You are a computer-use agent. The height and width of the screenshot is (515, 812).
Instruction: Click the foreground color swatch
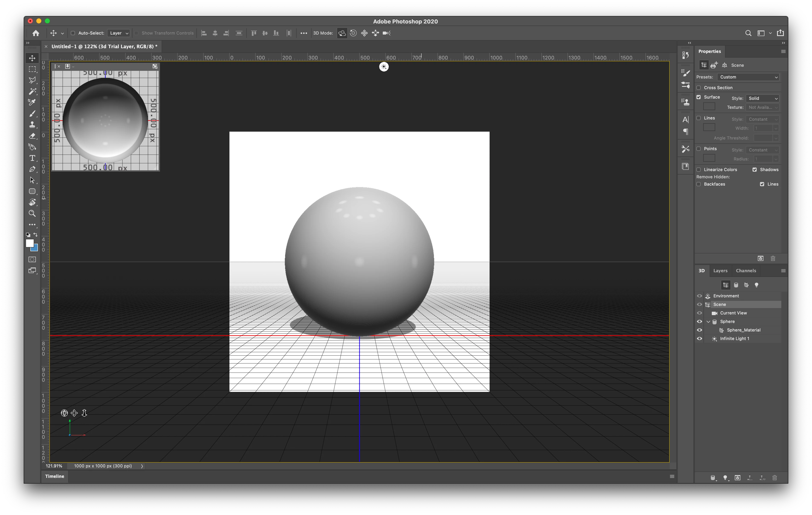[x=30, y=243]
